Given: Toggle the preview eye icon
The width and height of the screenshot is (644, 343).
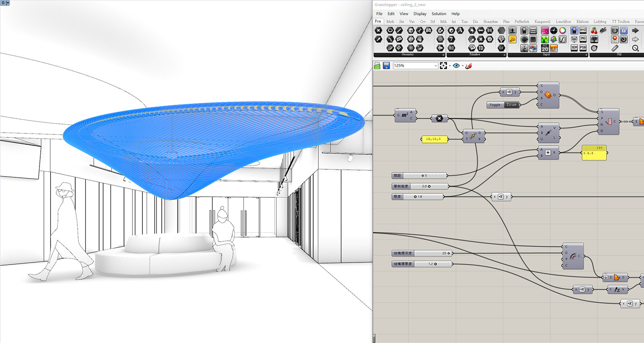Looking at the screenshot, I should (456, 66).
